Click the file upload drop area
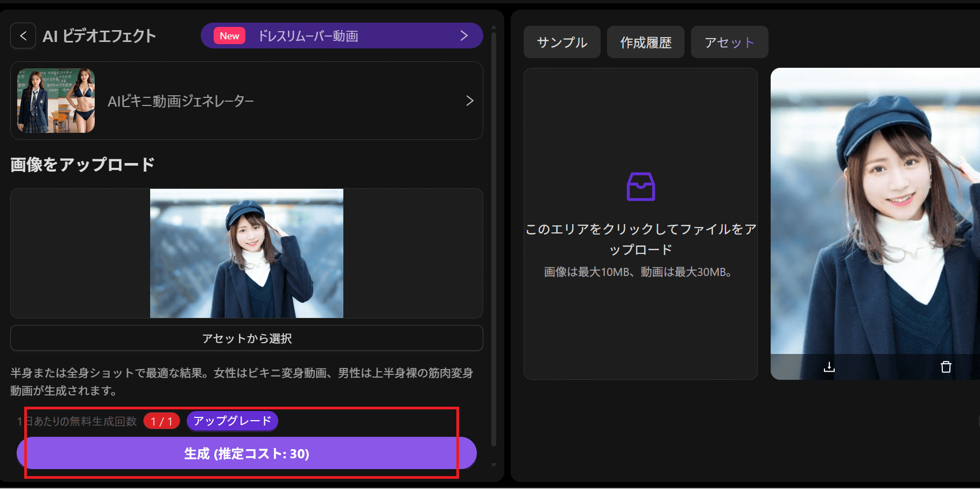 pos(640,223)
